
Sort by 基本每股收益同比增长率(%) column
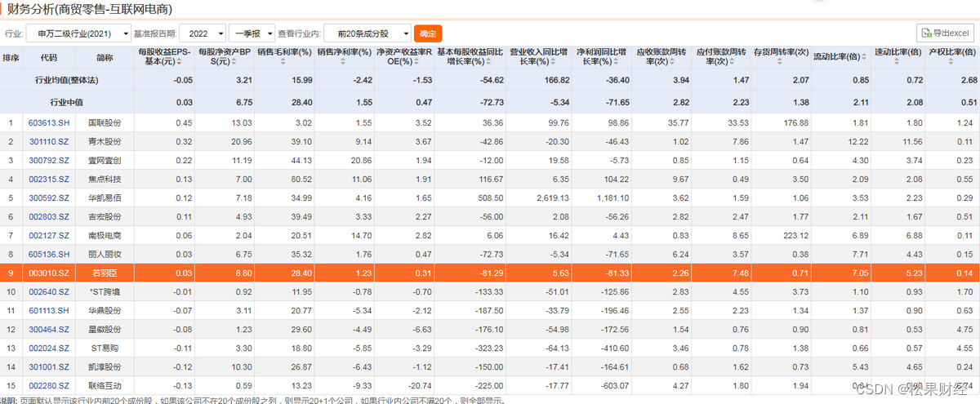[x=470, y=57]
